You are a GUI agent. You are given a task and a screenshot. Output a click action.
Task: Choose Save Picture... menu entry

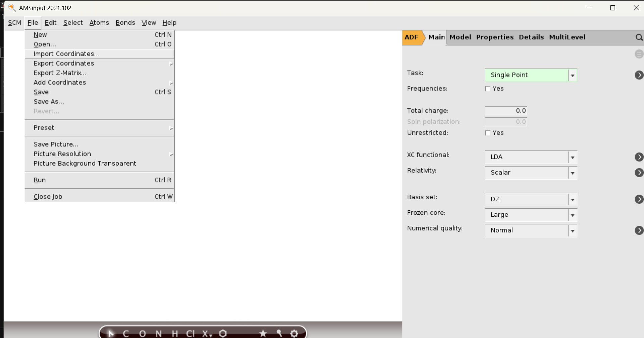point(100,144)
